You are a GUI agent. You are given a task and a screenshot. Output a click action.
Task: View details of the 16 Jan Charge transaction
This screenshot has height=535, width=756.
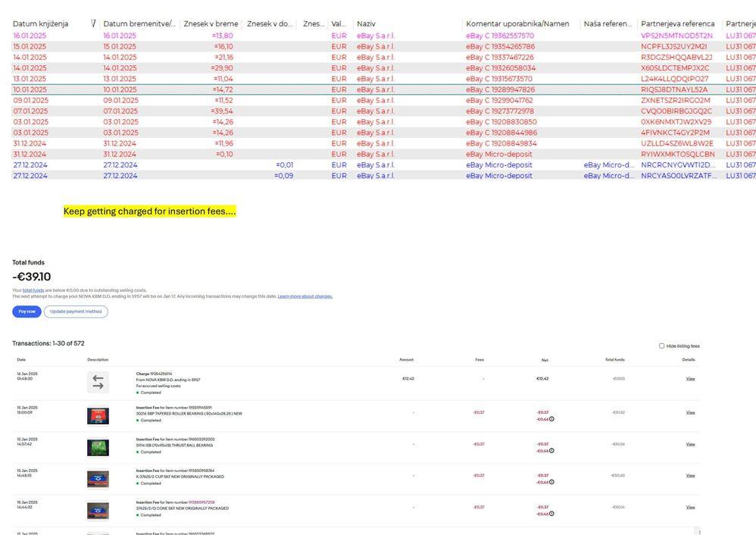click(x=690, y=379)
